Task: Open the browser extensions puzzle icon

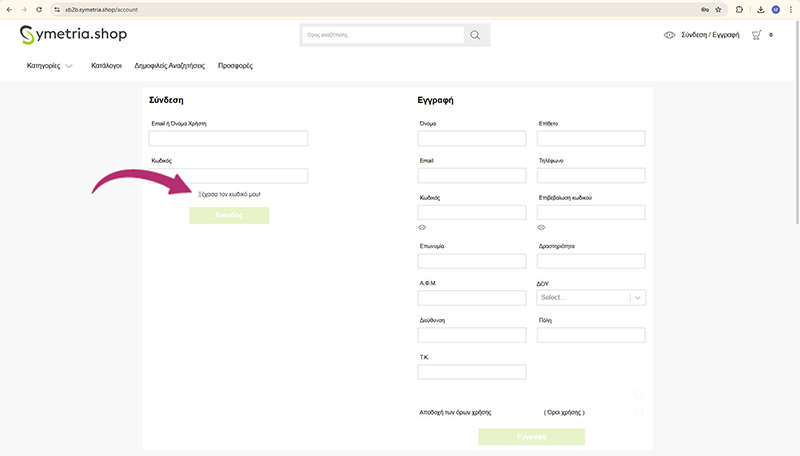Action: [739, 9]
